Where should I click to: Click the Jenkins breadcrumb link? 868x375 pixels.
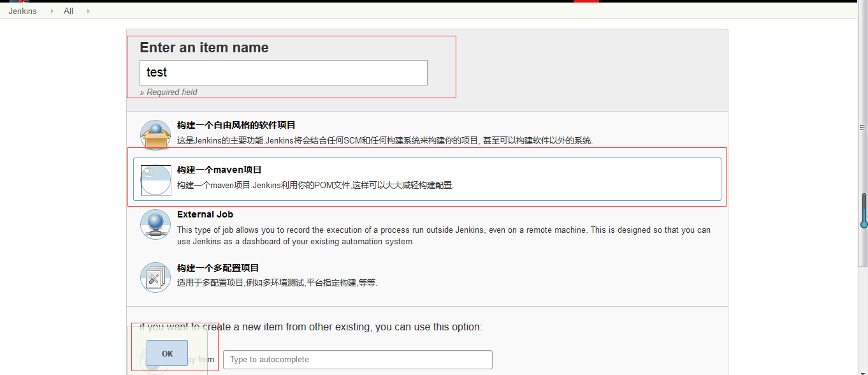22,11
